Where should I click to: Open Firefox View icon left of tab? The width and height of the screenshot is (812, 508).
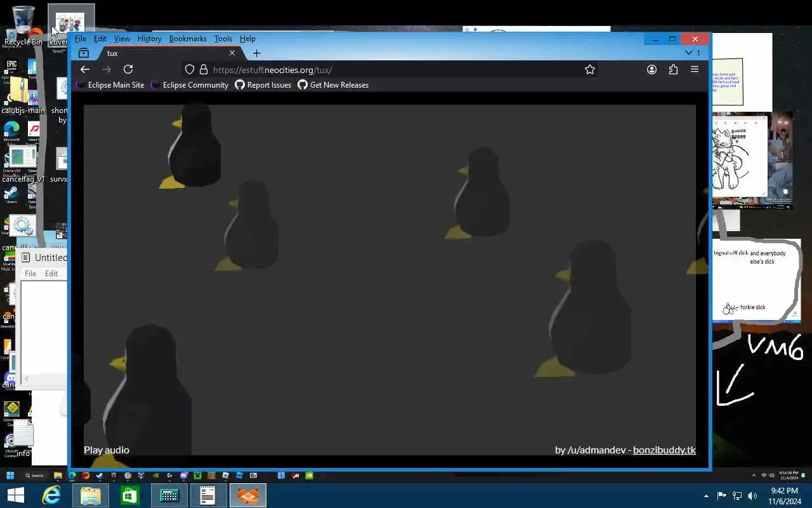point(83,53)
